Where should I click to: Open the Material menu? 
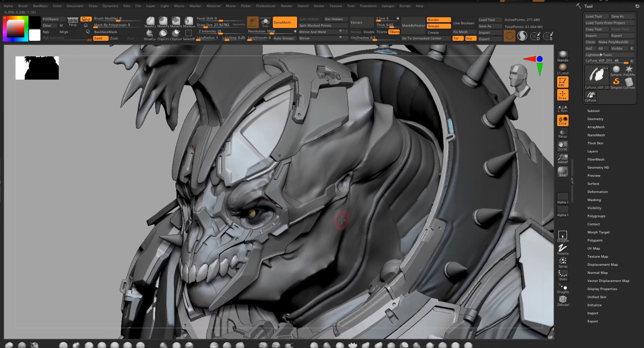click(x=213, y=6)
